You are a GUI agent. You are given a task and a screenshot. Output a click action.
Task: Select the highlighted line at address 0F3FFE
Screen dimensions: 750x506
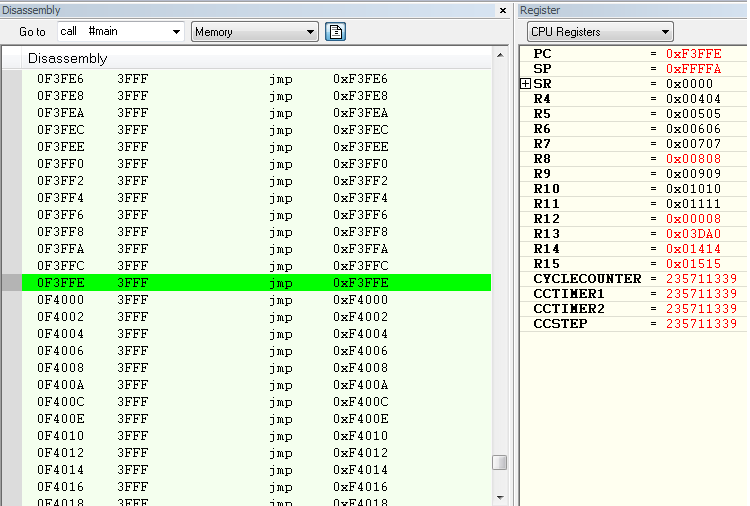click(x=256, y=283)
